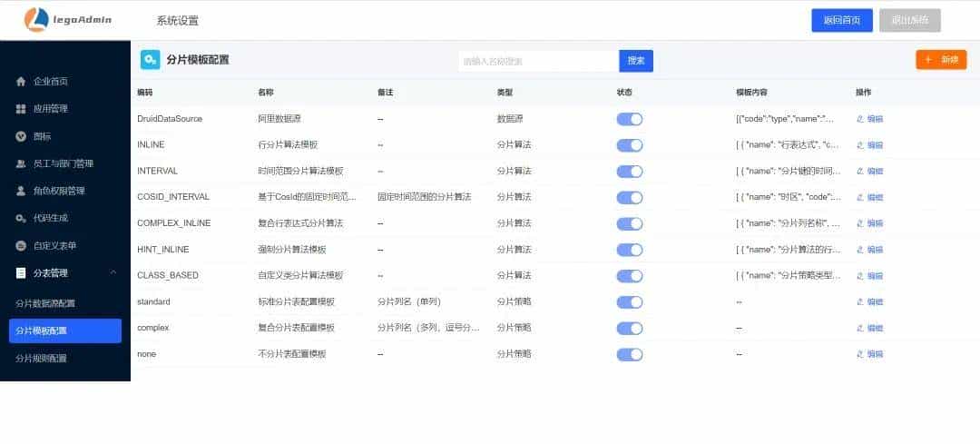
Task: Click 阿里数据源 name cell
Action: pyautogui.click(x=280, y=119)
